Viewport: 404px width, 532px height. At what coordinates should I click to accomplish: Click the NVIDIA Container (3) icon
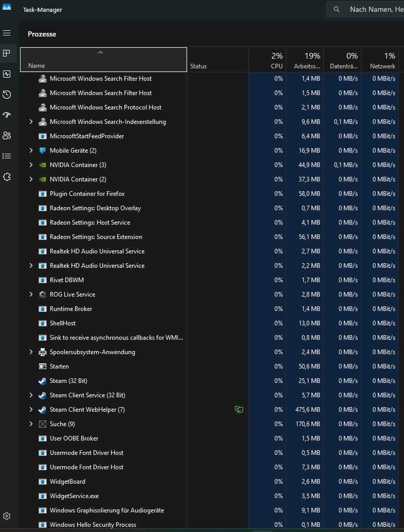42,165
